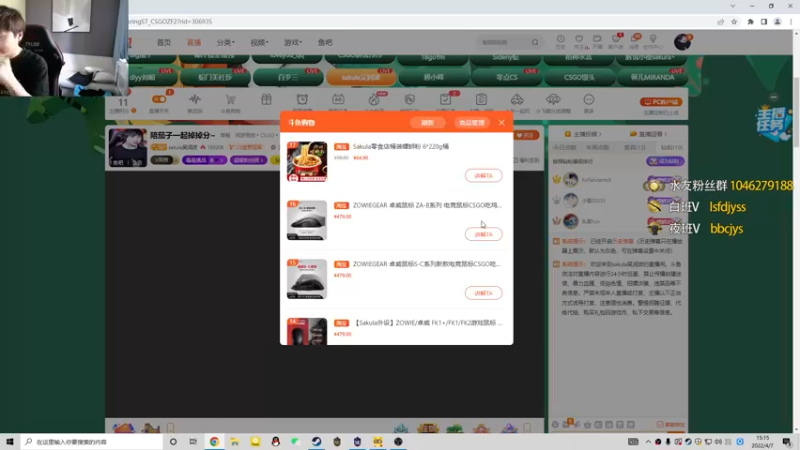800x450 pixels.
Task: Toggle the checkbox at the chat panel's bottom right
Action: pos(660,424)
